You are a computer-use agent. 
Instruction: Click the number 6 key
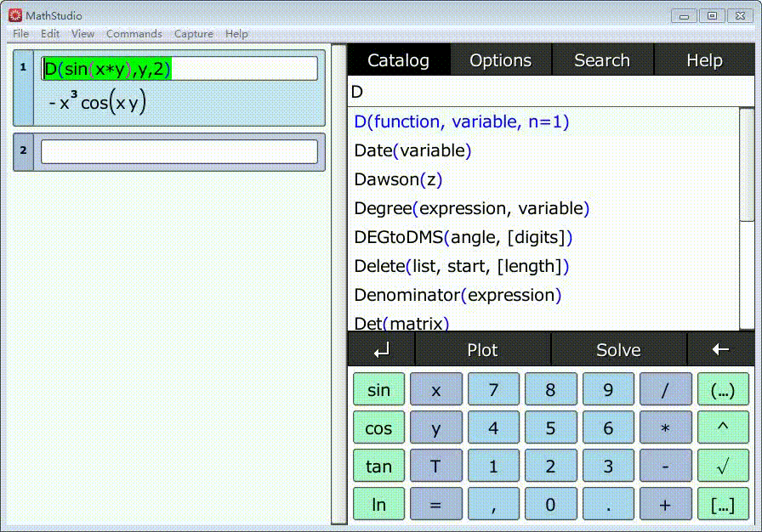coord(608,427)
